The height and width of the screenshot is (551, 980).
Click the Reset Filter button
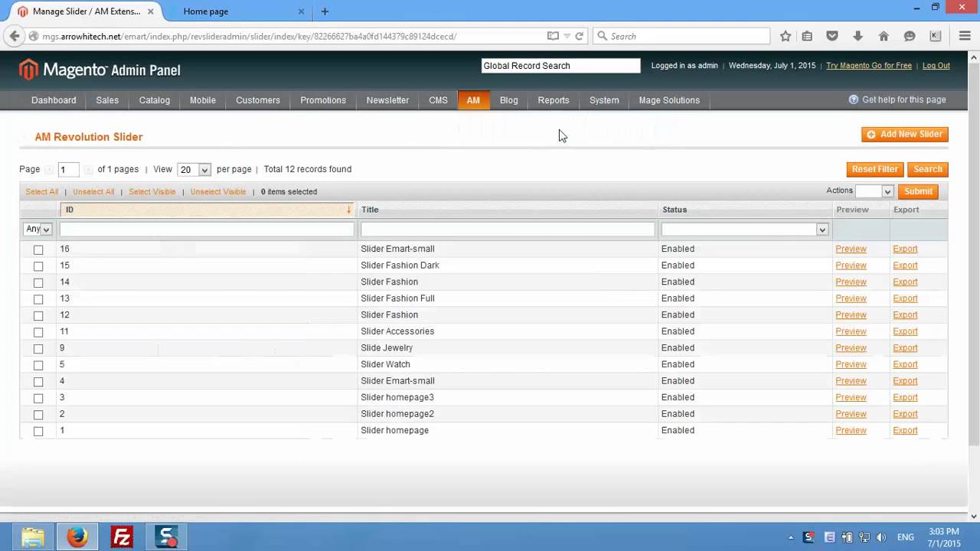pyautogui.click(x=874, y=169)
